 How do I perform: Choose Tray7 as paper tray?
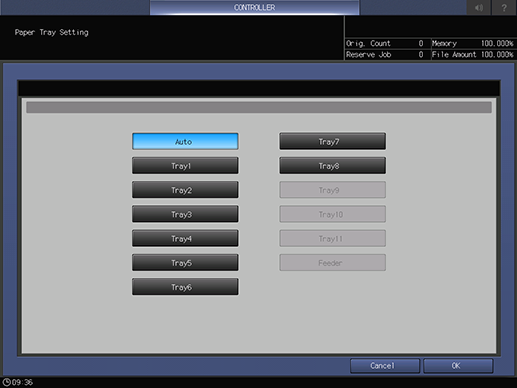[x=332, y=141]
